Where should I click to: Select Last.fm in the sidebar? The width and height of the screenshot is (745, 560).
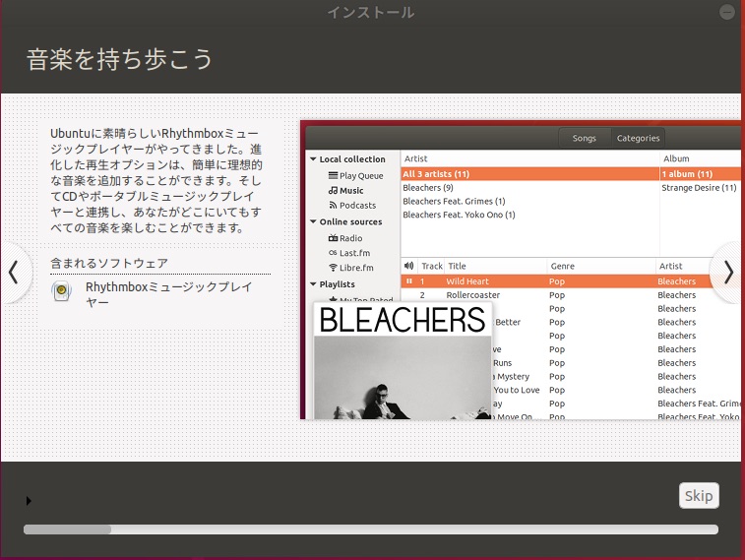click(354, 253)
